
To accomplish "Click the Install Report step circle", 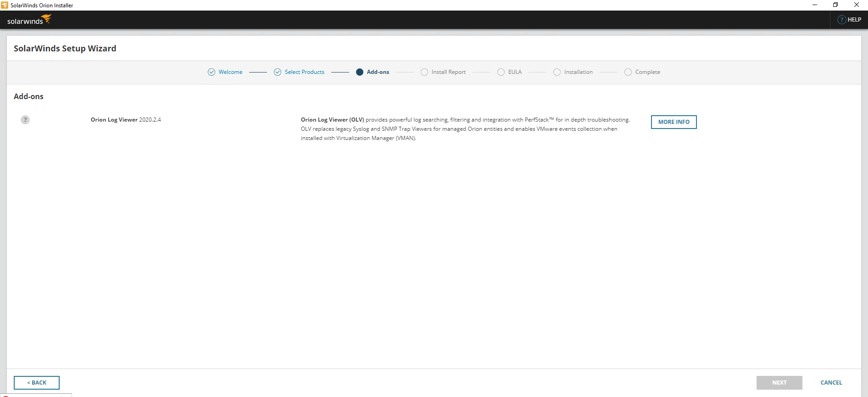I will [x=424, y=72].
